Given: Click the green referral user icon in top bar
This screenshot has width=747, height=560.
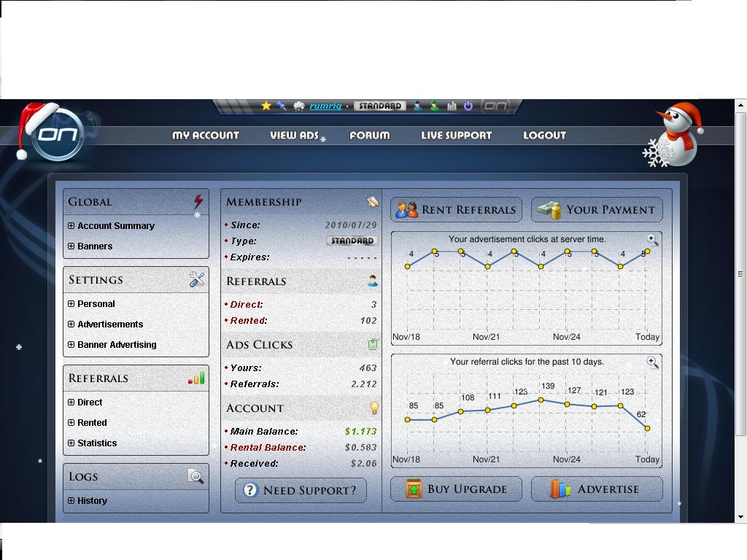Looking at the screenshot, I should (435, 106).
